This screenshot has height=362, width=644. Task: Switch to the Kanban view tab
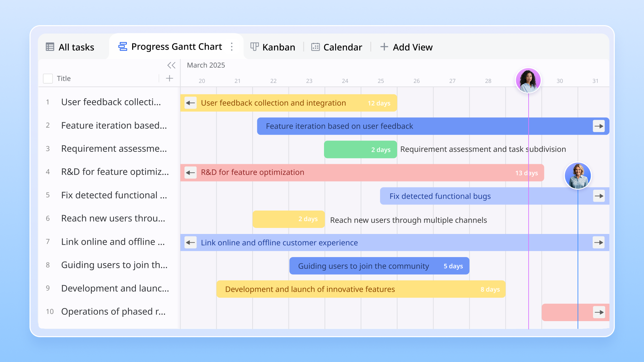pyautogui.click(x=273, y=47)
